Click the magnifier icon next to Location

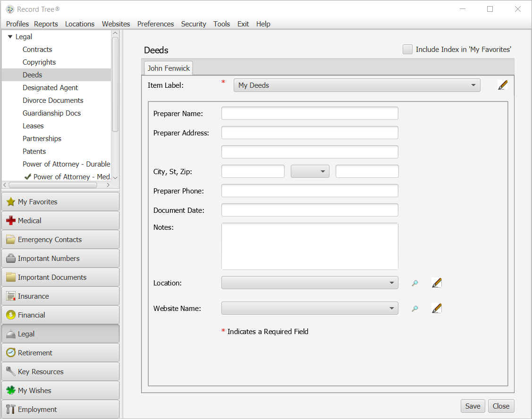click(414, 283)
